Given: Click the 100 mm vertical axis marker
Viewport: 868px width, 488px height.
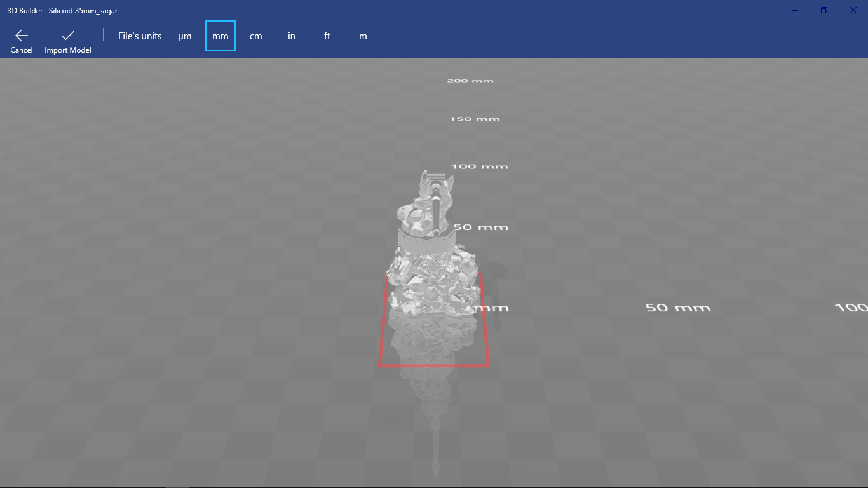Looking at the screenshot, I should (x=480, y=166).
